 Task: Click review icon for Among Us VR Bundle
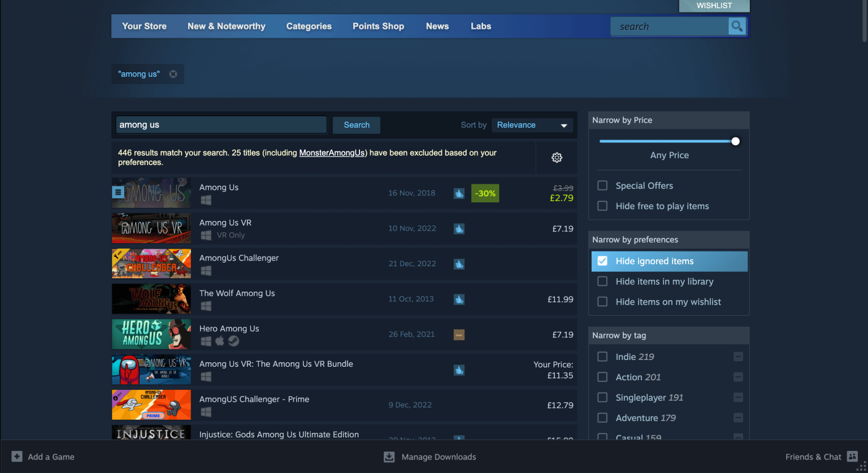(459, 370)
